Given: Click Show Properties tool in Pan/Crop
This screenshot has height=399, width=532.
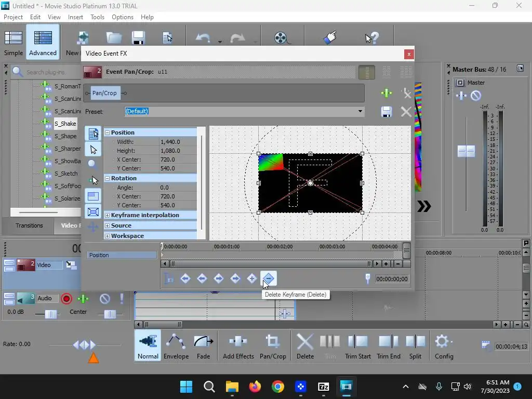Looking at the screenshot, I should click(94, 134).
